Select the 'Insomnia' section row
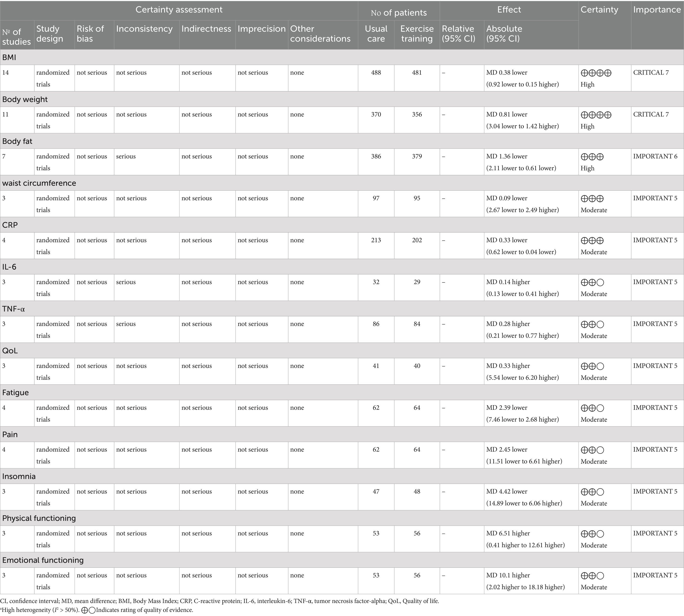 (342, 476)
